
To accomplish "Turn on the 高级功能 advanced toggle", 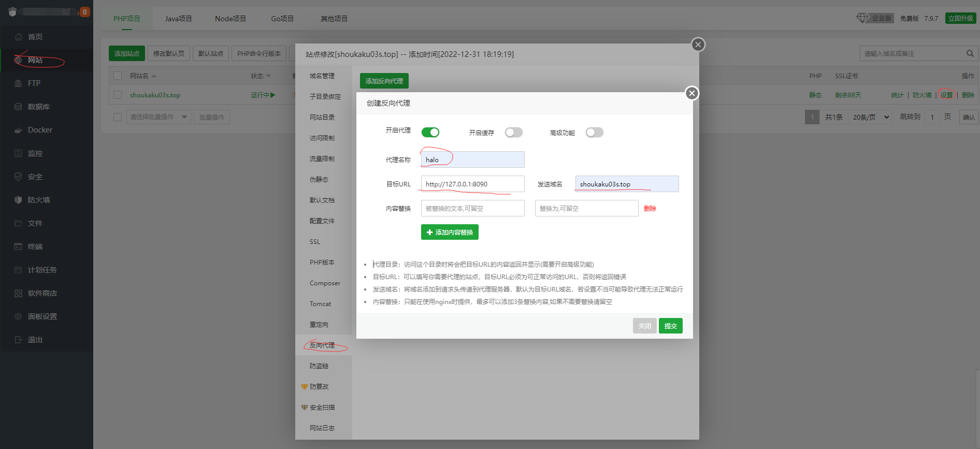I will 594,133.
